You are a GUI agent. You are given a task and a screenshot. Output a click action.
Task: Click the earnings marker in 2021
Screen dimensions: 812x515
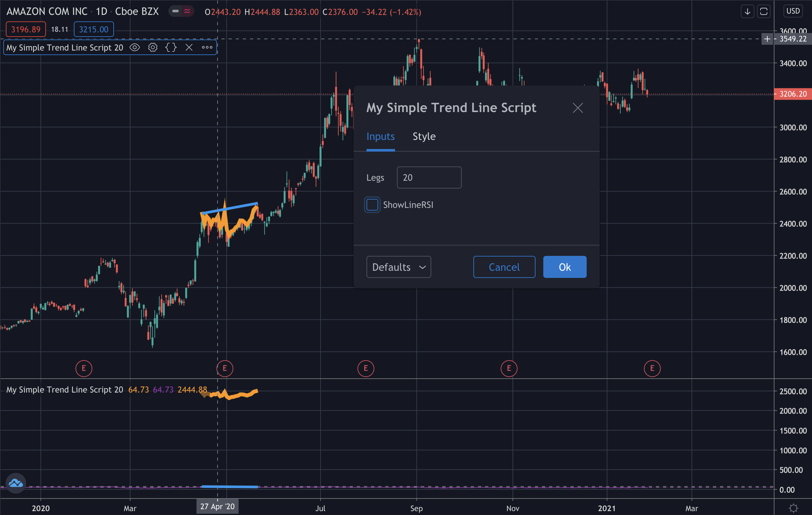(x=652, y=368)
